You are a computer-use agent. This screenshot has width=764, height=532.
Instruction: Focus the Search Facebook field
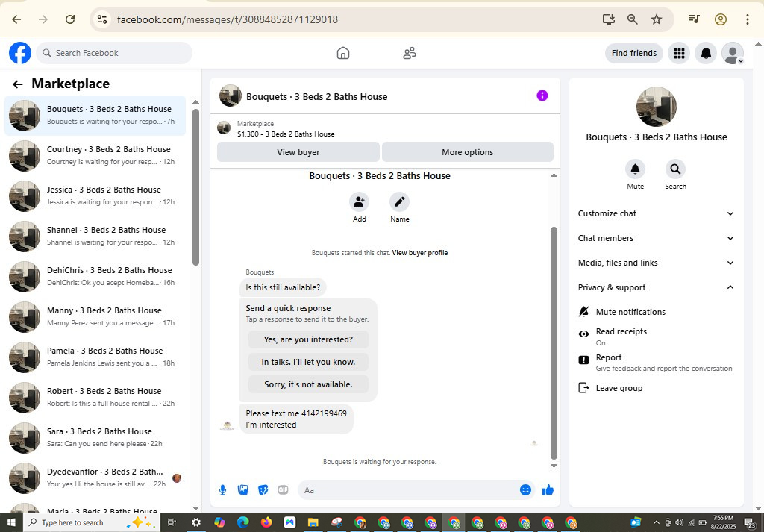pyautogui.click(x=114, y=53)
